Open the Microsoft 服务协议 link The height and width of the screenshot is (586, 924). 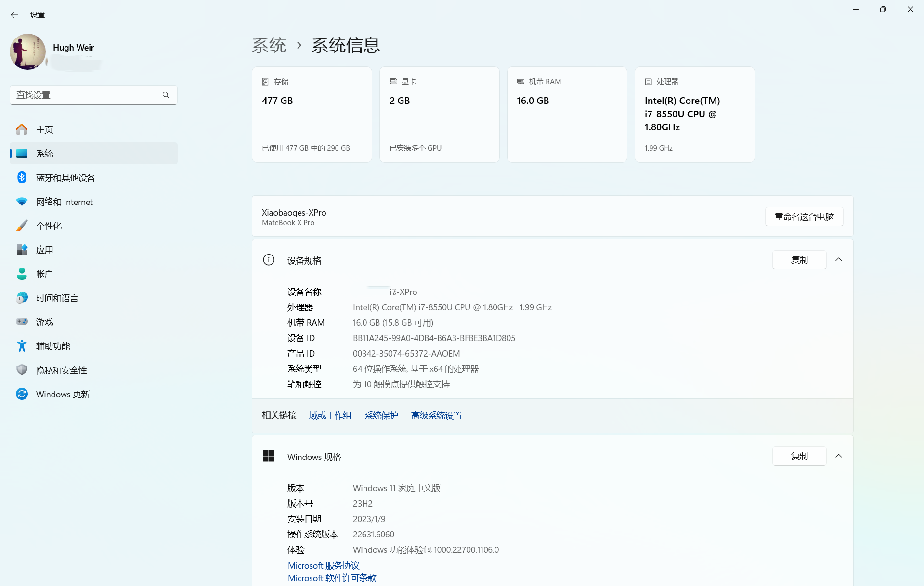tap(323, 565)
